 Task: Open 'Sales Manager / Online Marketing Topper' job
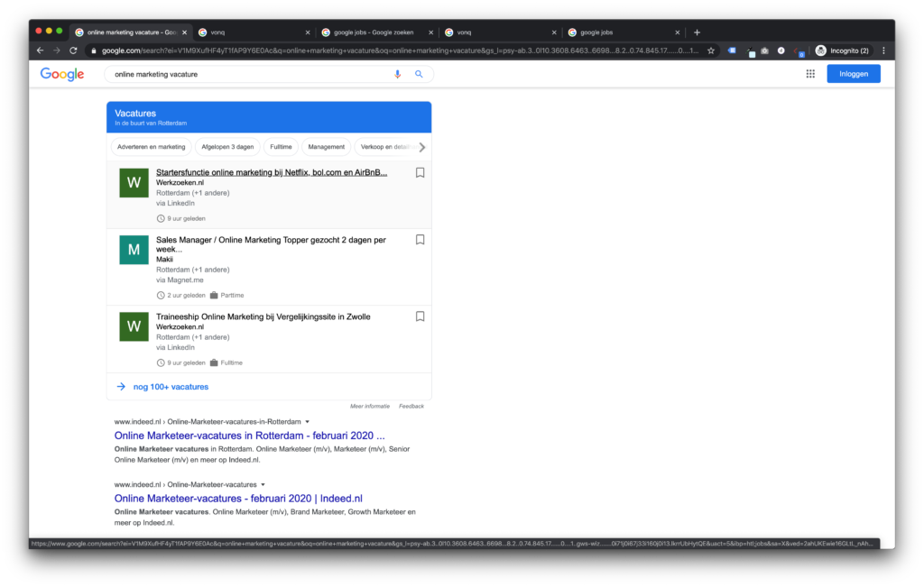coord(271,244)
